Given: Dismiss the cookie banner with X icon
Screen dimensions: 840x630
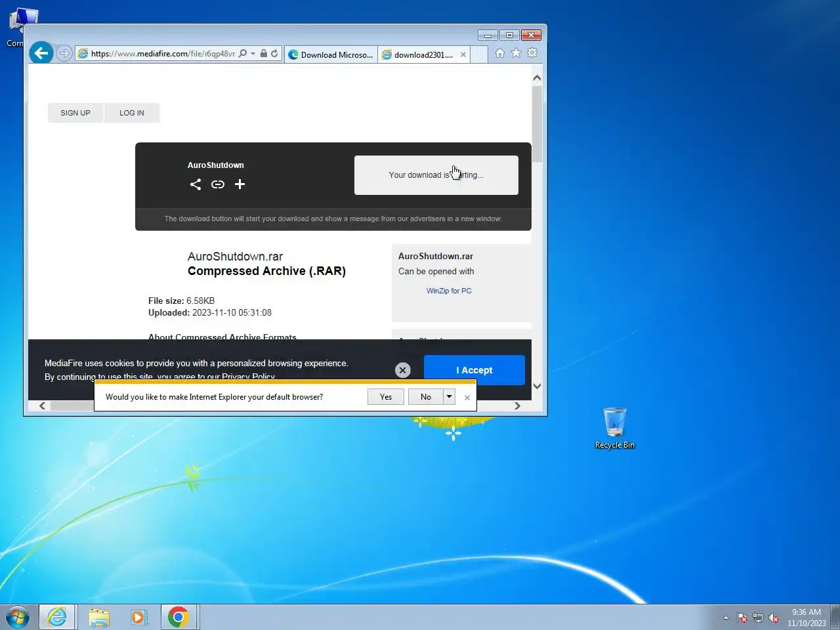Looking at the screenshot, I should tap(403, 370).
